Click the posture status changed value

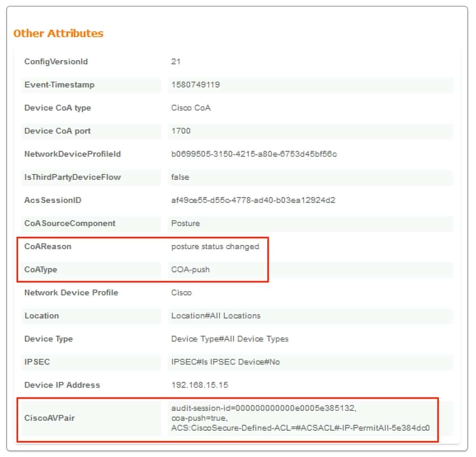pos(215,246)
